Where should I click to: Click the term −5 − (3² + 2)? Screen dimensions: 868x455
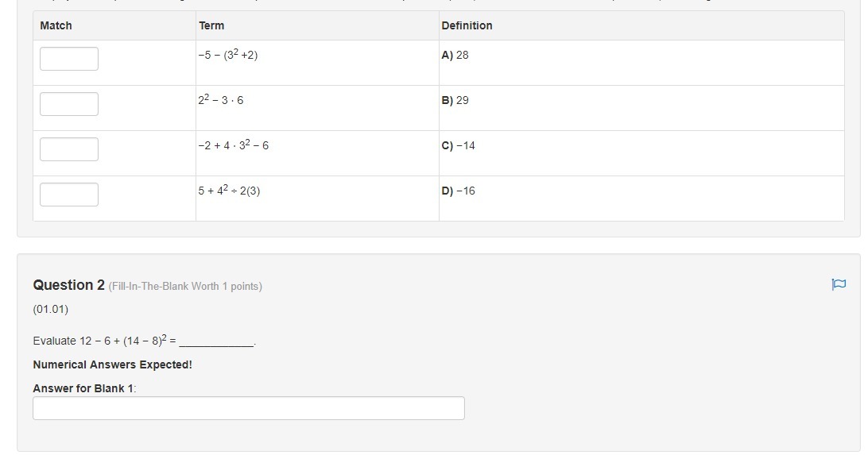coord(228,56)
